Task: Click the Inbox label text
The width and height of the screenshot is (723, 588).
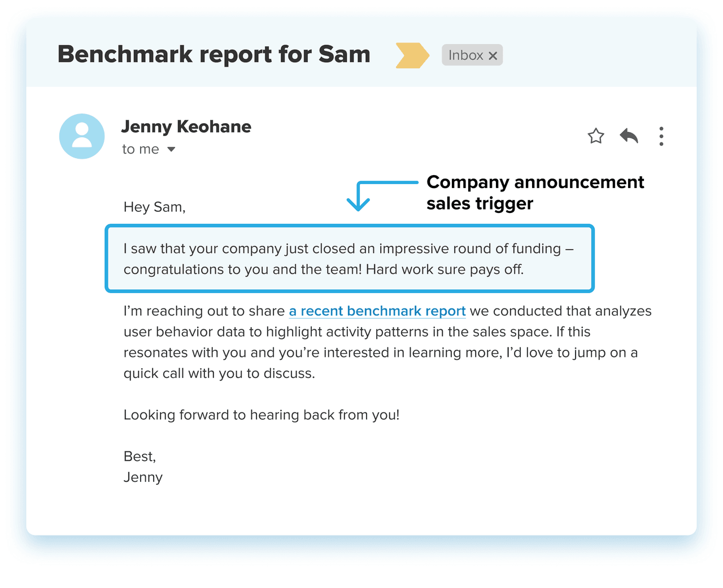Action: click(x=465, y=55)
